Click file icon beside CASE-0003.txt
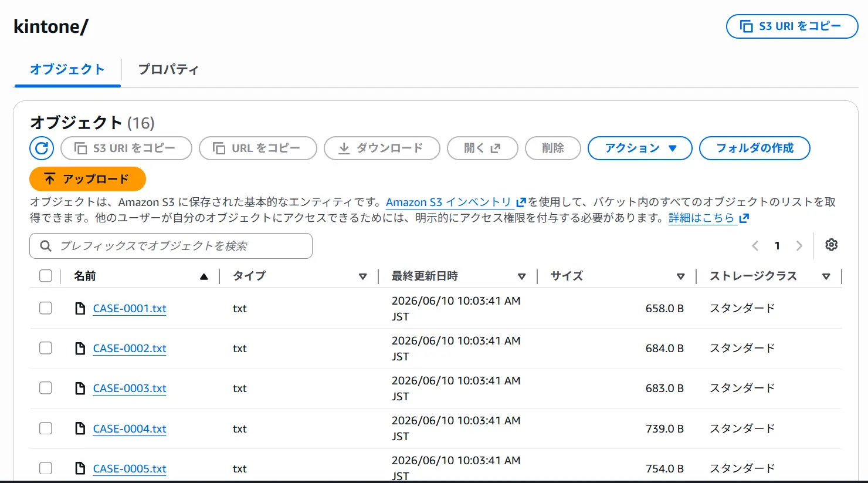Viewport: 868px width, 483px height. pyautogui.click(x=80, y=388)
